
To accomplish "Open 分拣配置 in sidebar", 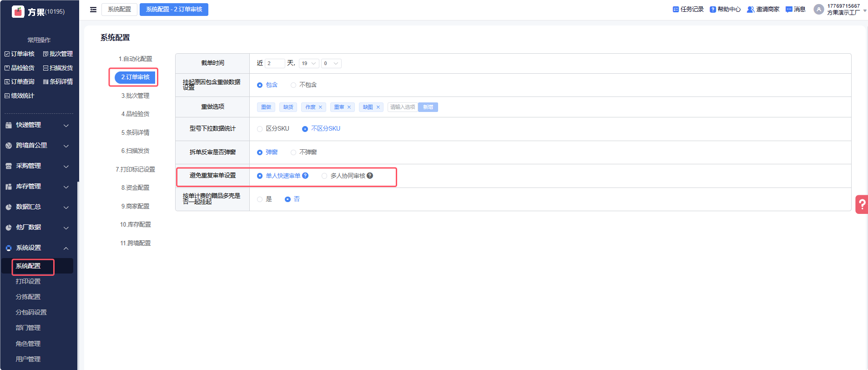I will (x=28, y=297).
